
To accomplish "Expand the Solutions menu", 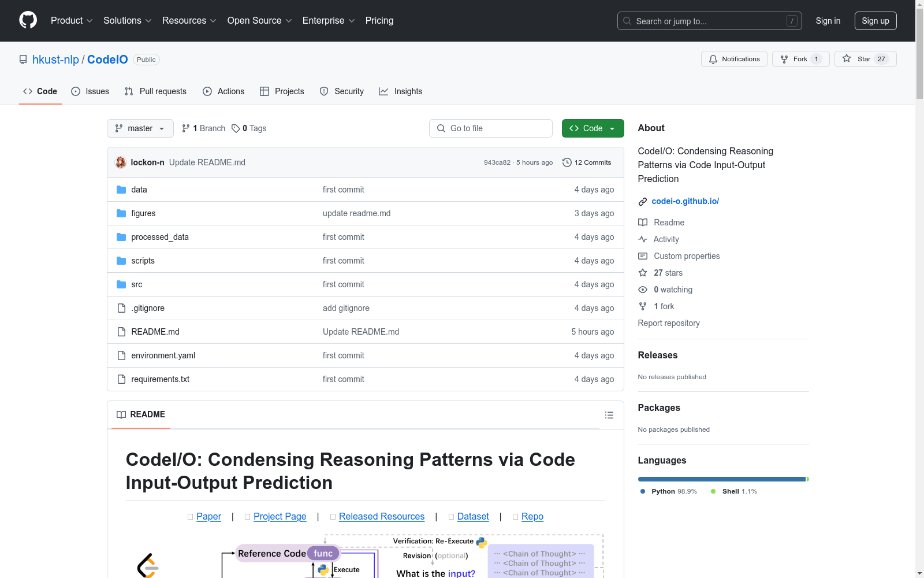I will point(128,20).
